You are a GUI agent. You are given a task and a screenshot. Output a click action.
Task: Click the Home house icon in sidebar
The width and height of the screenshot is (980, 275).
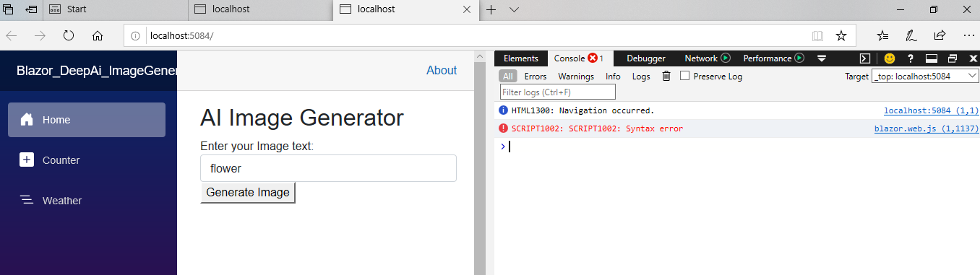tap(27, 120)
